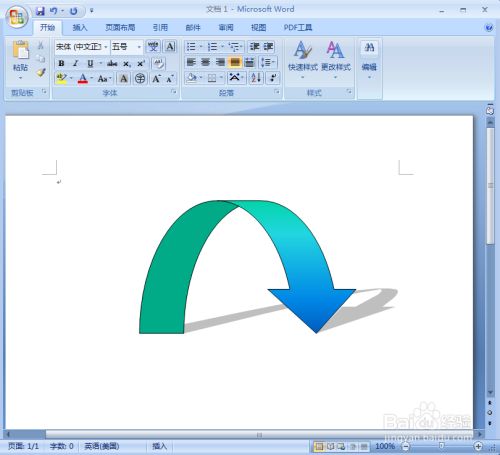
Task: Redo the last action
Action: click(x=73, y=11)
